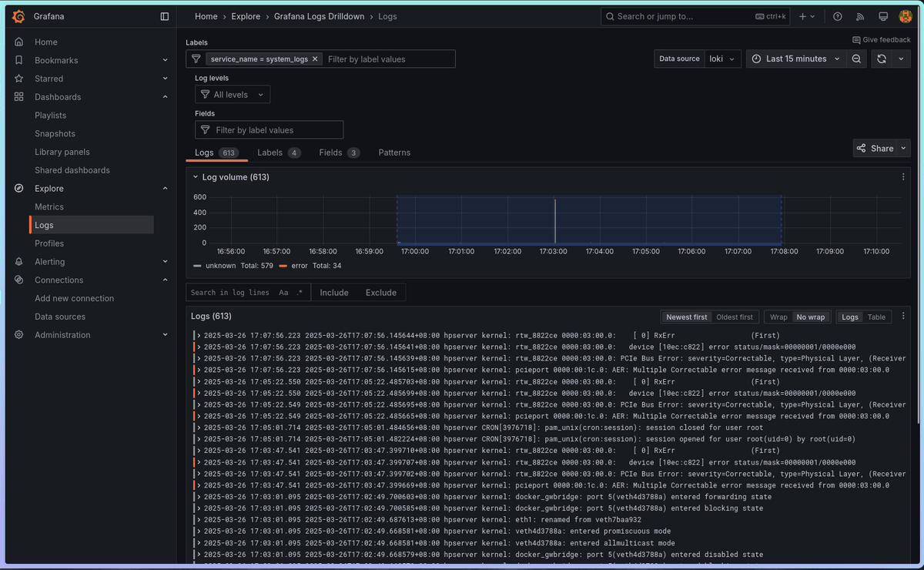Image resolution: width=924 pixels, height=570 pixels.
Task: Select Include for line filter
Action: 334,293
